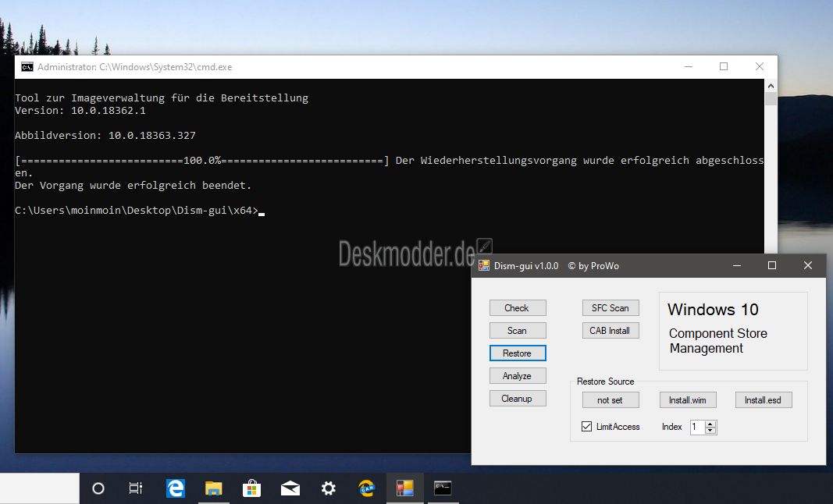
Task: Open Task View on the taskbar
Action: tap(136, 488)
